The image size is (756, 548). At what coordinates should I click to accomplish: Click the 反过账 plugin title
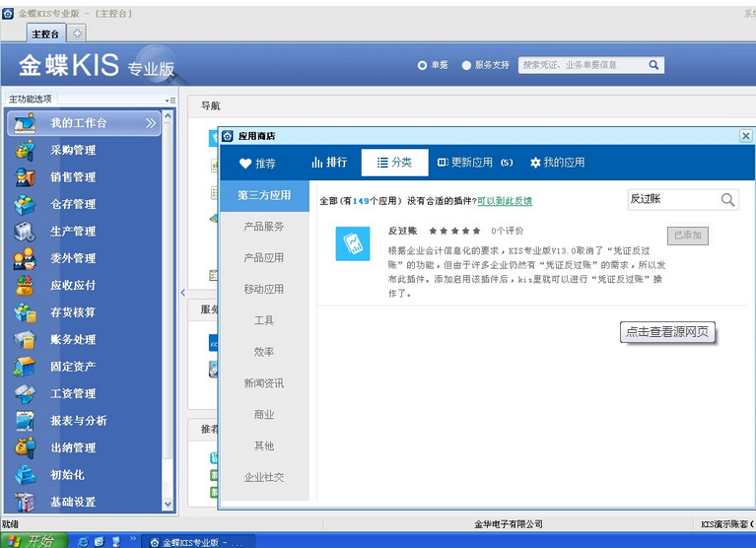click(x=402, y=231)
